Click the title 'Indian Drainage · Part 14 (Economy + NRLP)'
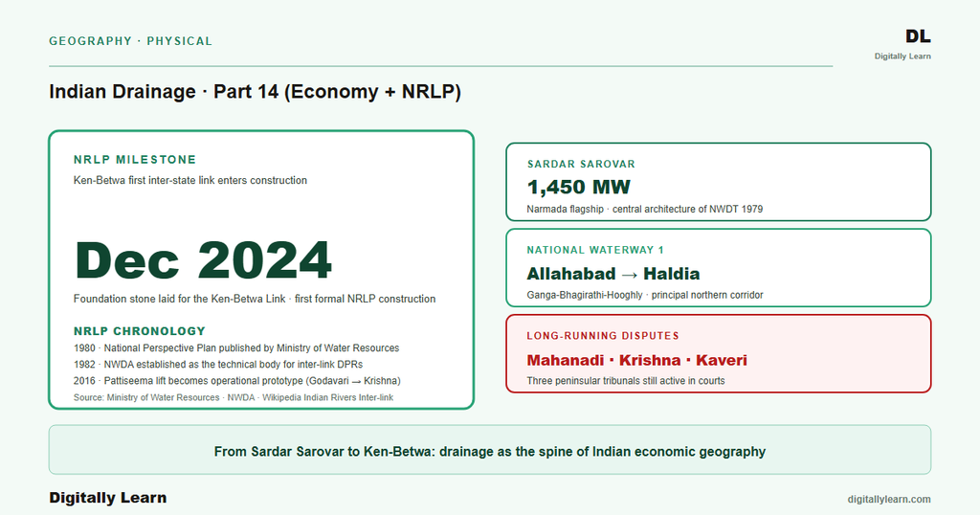980x515 pixels. [255, 92]
